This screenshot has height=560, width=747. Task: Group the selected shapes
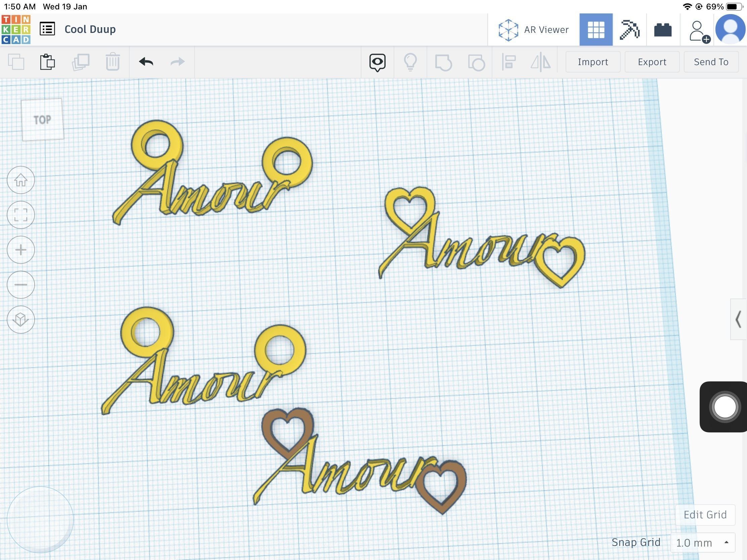[443, 62]
